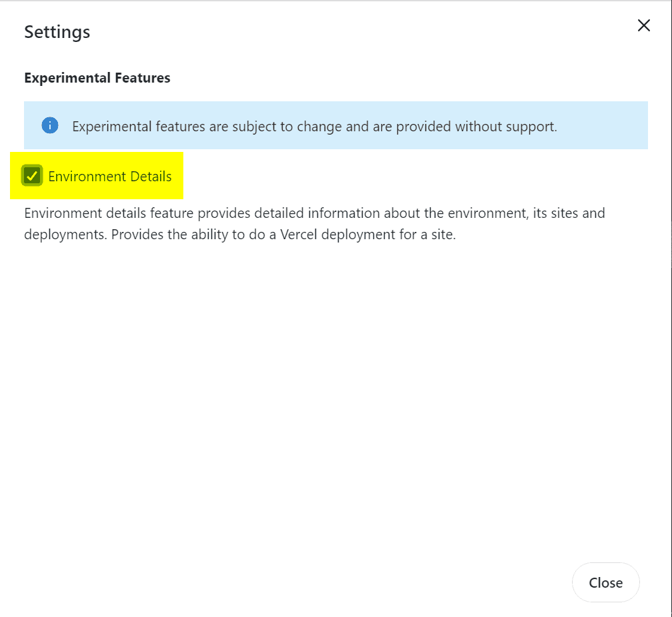Click the word "Details" in the checkbox label

[x=150, y=177]
